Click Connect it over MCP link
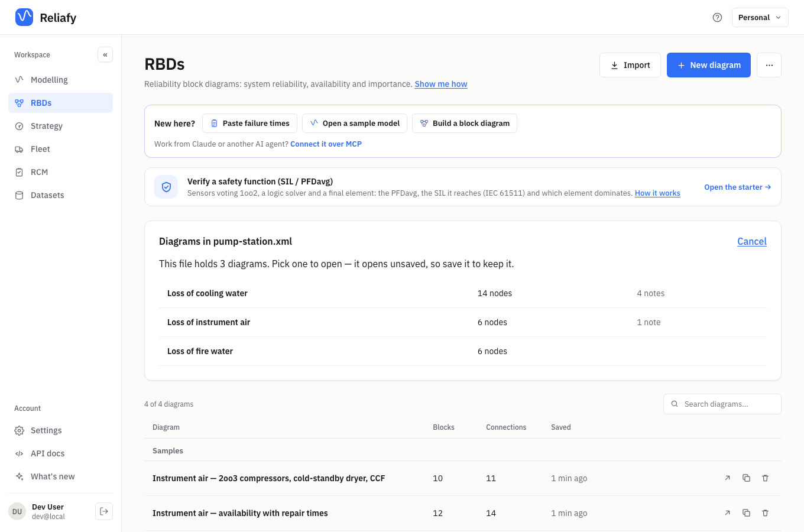Screen dimensions: 804x532 pyautogui.click(x=326, y=144)
